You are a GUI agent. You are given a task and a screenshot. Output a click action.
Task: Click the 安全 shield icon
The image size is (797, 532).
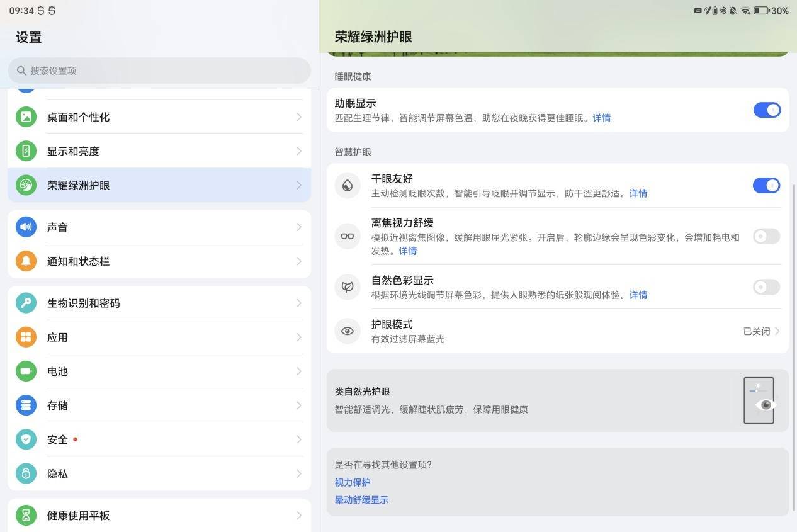(26, 439)
